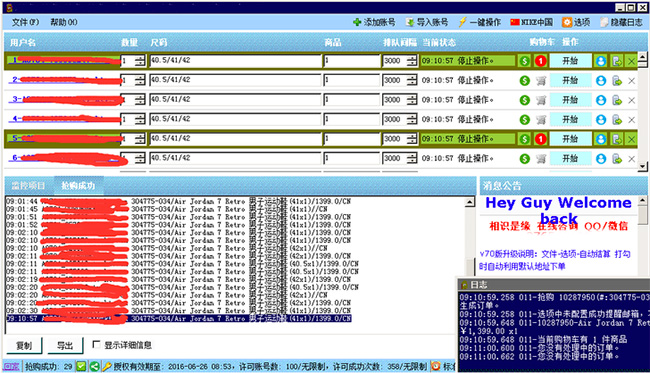Remove account 3 with its X icon

(x=631, y=100)
